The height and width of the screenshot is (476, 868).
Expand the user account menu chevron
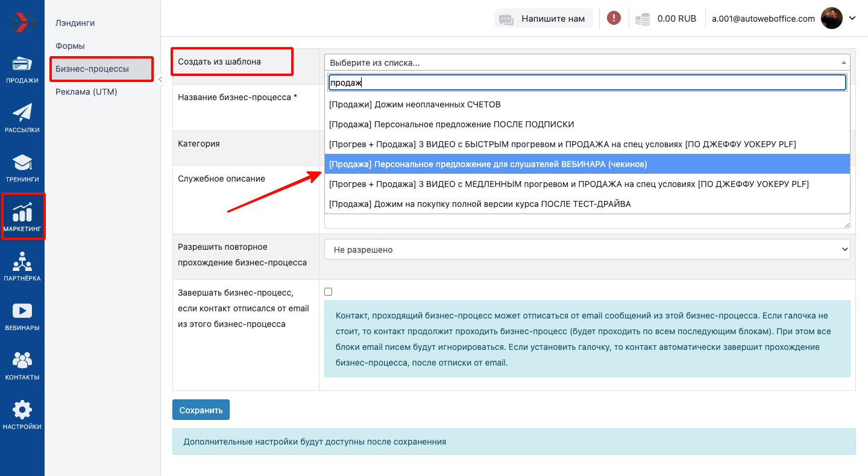click(x=852, y=18)
